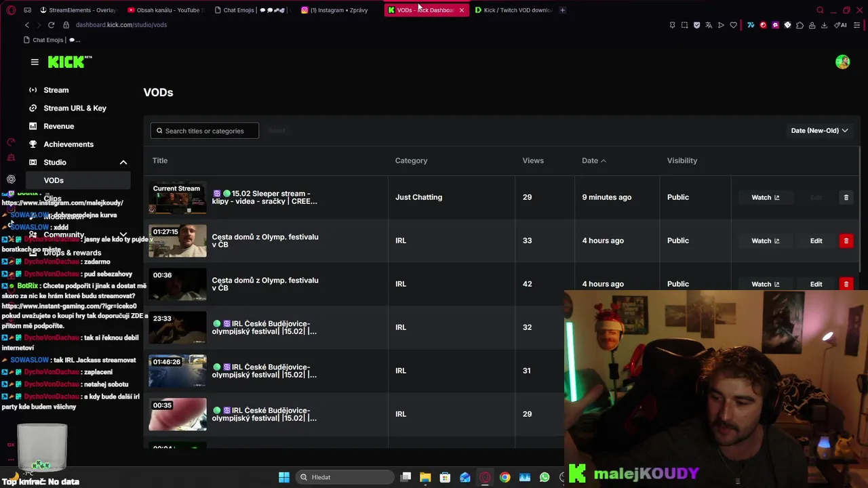
Task: Open the Kick hamburger sidebar menu
Action: tap(35, 62)
